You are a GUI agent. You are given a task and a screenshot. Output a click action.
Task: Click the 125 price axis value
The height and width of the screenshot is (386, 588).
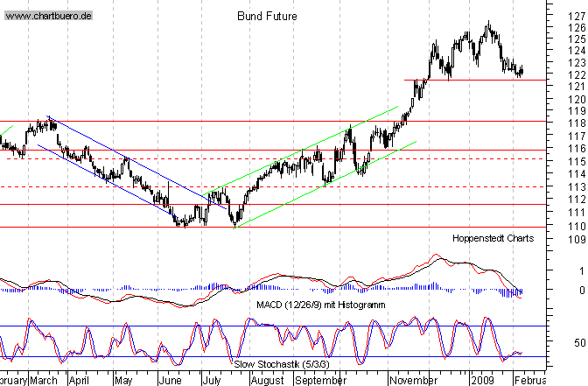tap(577, 39)
